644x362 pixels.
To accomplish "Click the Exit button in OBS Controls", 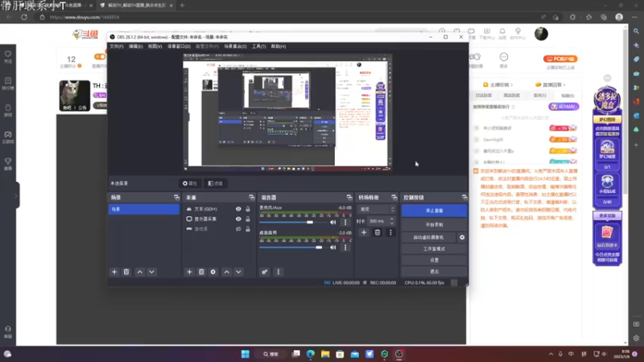I will pos(434,272).
